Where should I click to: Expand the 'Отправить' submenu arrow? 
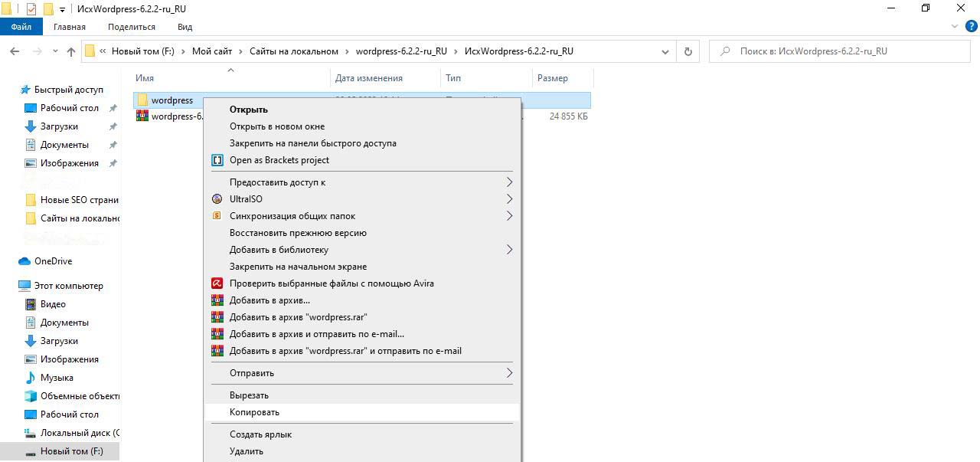(509, 373)
